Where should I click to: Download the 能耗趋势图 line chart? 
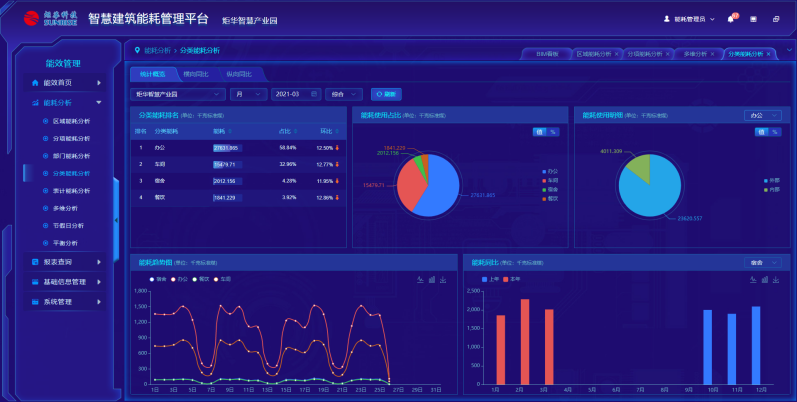[x=443, y=279]
